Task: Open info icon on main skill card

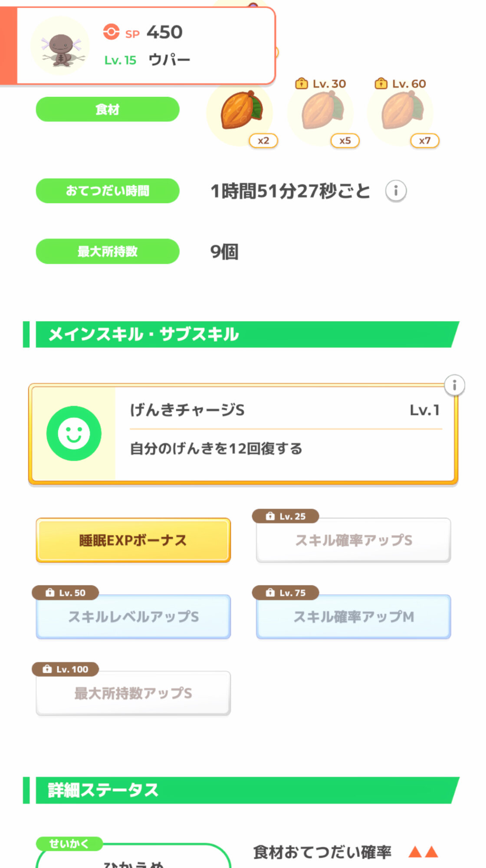Action: coord(454,385)
